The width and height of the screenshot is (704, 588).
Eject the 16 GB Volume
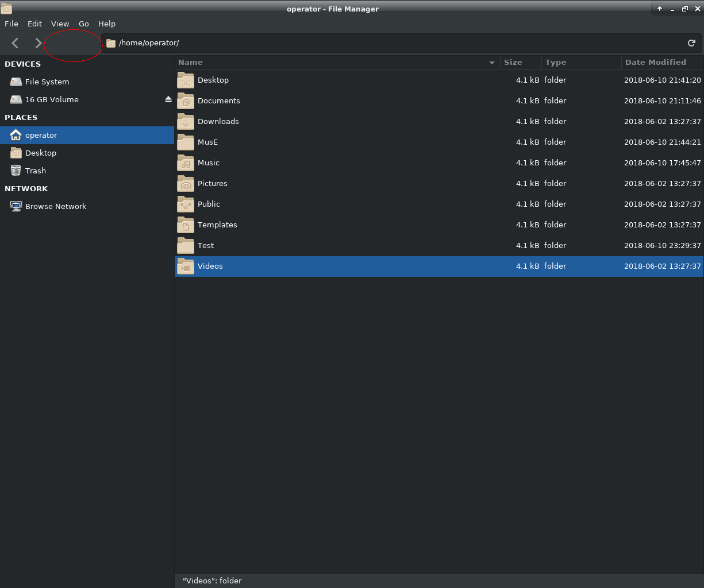168,99
